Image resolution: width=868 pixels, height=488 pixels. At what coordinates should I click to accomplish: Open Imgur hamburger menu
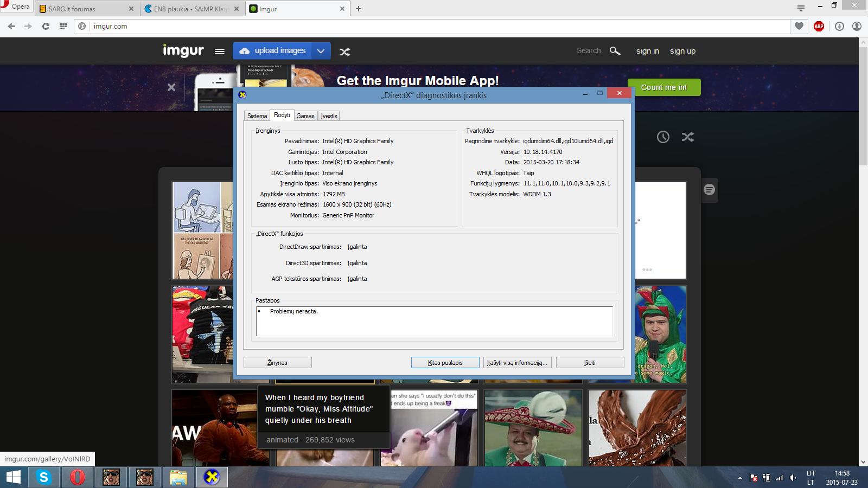[220, 52]
